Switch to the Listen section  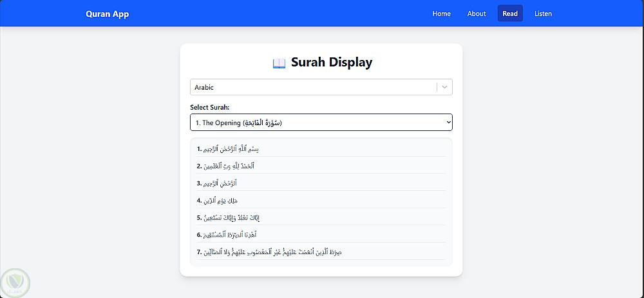[x=543, y=14]
